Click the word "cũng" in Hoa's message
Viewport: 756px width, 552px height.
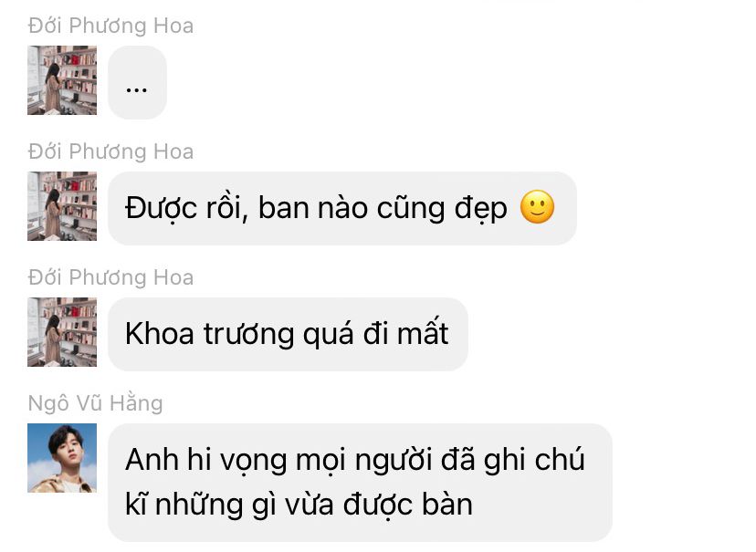pos(410,209)
